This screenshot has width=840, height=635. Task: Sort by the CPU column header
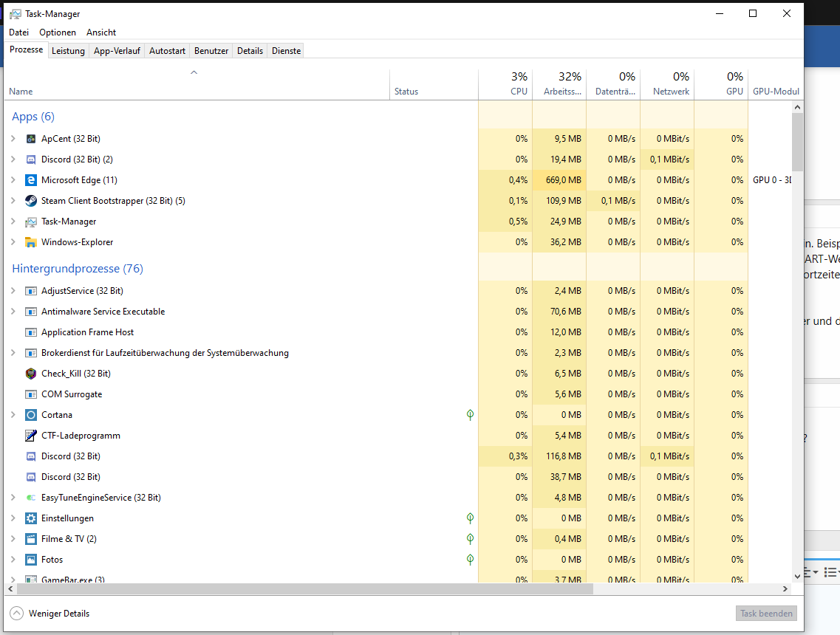point(505,84)
